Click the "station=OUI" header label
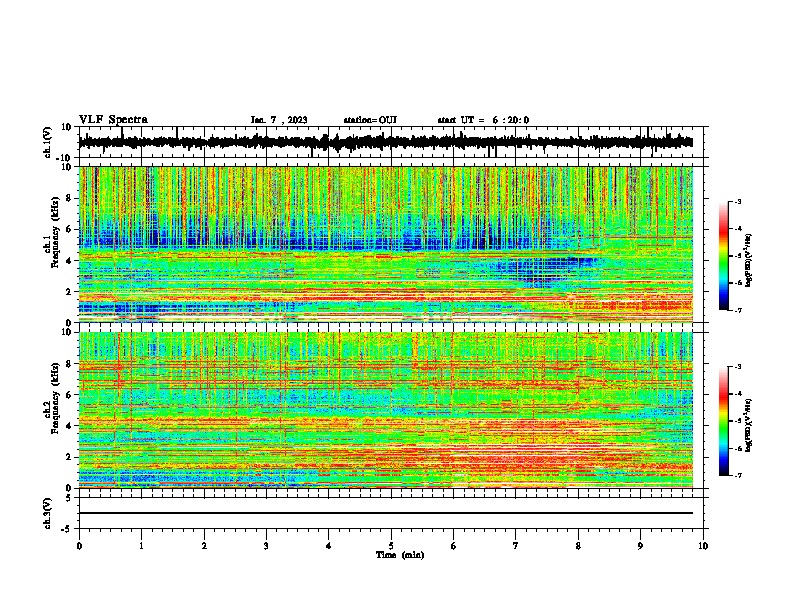 click(x=370, y=120)
